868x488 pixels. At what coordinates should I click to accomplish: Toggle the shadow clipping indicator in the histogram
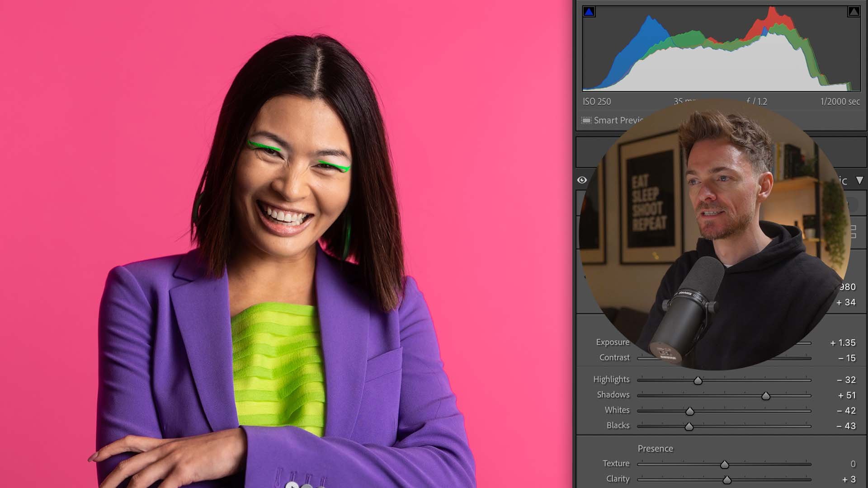(x=589, y=12)
